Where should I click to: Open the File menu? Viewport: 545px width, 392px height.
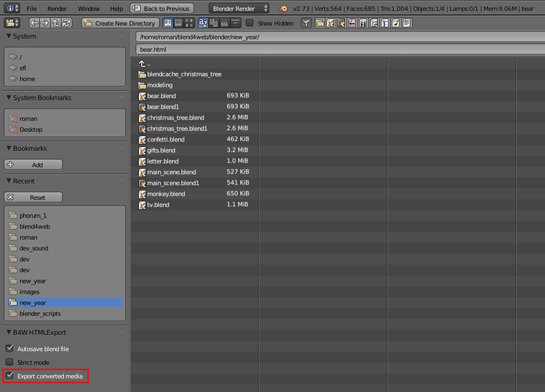click(32, 9)
